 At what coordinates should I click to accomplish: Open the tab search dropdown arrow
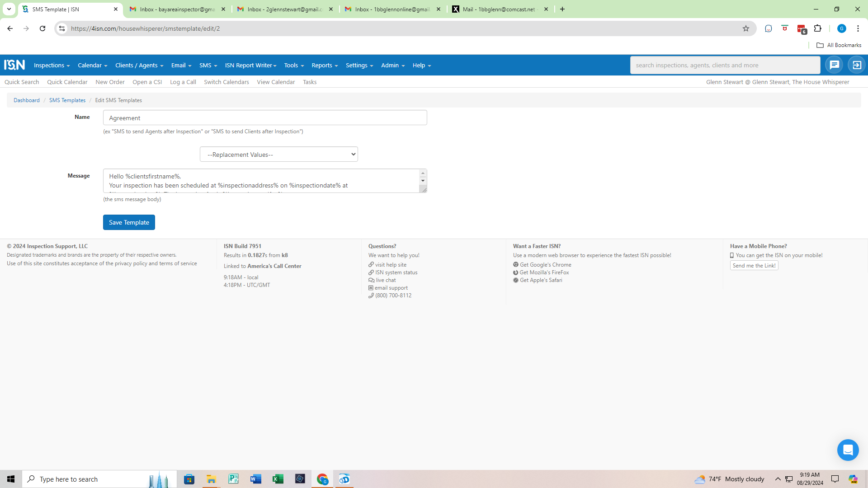[9, 9]
